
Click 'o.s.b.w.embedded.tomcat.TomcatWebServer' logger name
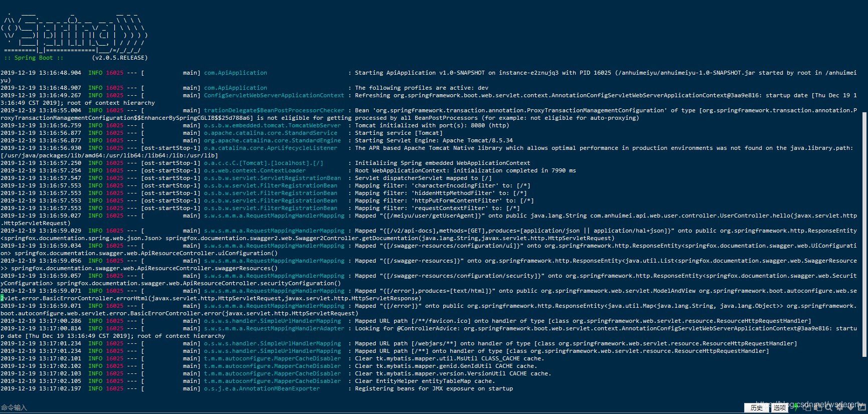[272, 125]
